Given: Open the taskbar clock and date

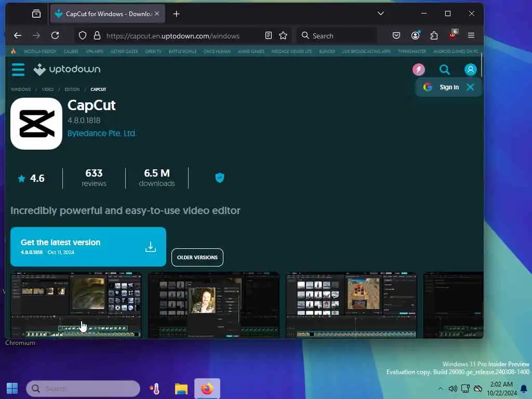Looking at the screenshot, I should [x=501, y=389].
